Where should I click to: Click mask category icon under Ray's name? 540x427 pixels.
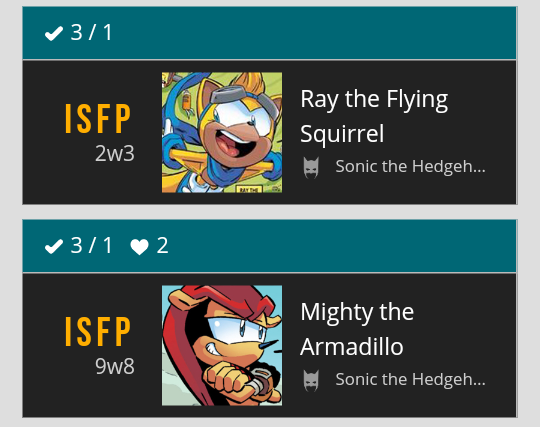point(311,168)
